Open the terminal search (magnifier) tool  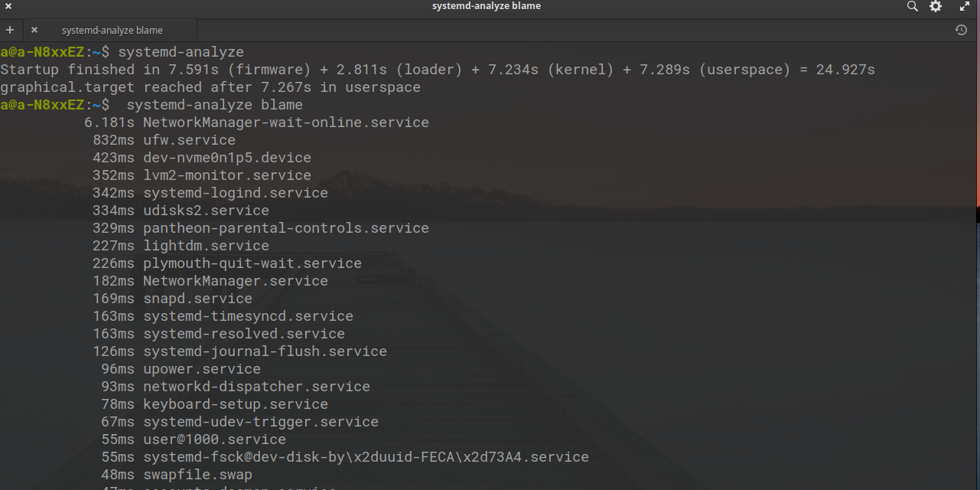coord(912,6)
